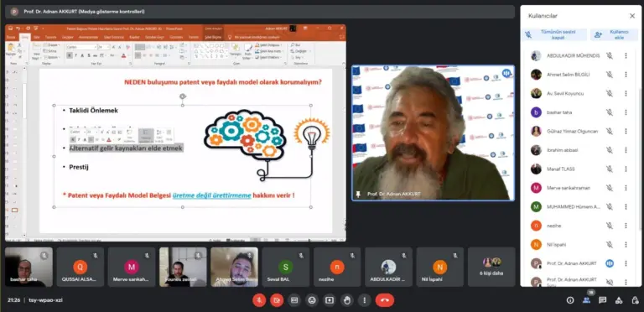Viewport: 644px width, 312px height.
Task: Click ibrahim abbasi avatar in list
Action: pos(536,150)
